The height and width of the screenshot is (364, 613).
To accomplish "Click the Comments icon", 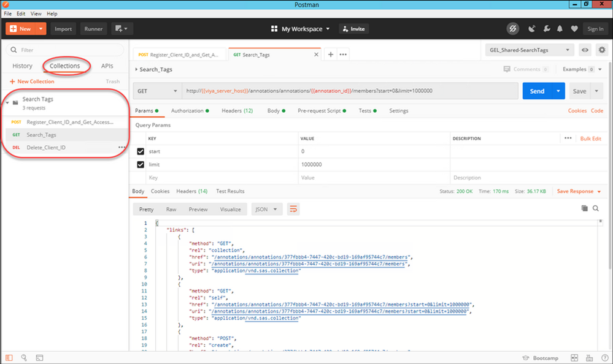I will (x=507, y=69).
